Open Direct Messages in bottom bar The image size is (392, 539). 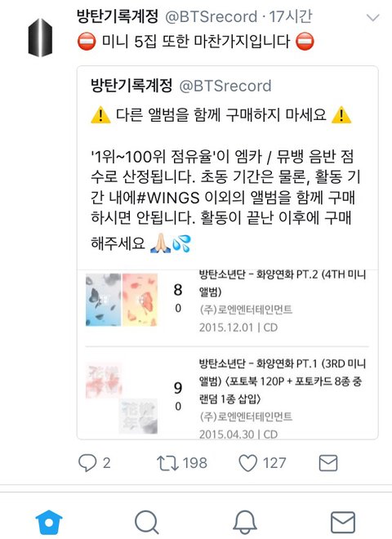pyautogui.click(x=343, y=523)
